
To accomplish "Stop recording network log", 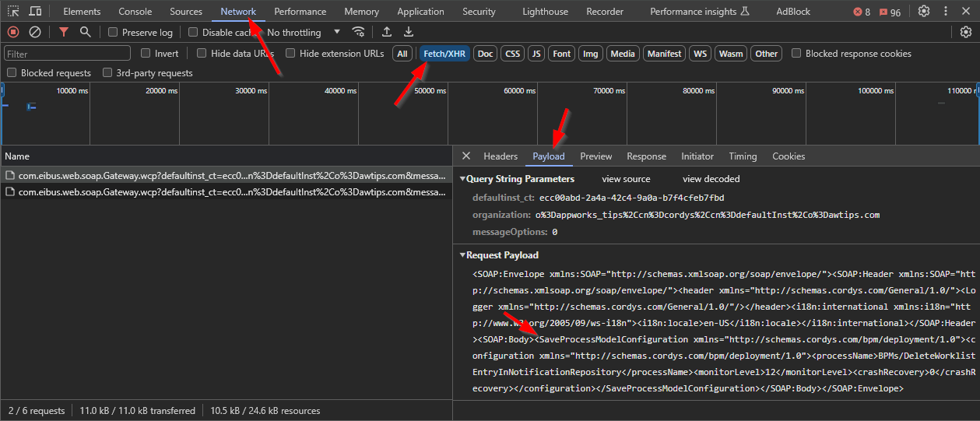I will click(13, 32).
